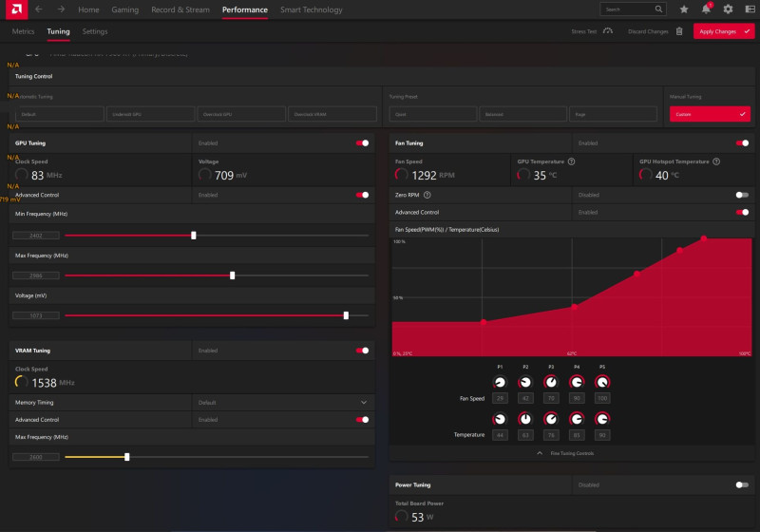Toggle GPU Tuning switch
The width and height of the screenshot is (760, 532).
[x=362, y=142]
